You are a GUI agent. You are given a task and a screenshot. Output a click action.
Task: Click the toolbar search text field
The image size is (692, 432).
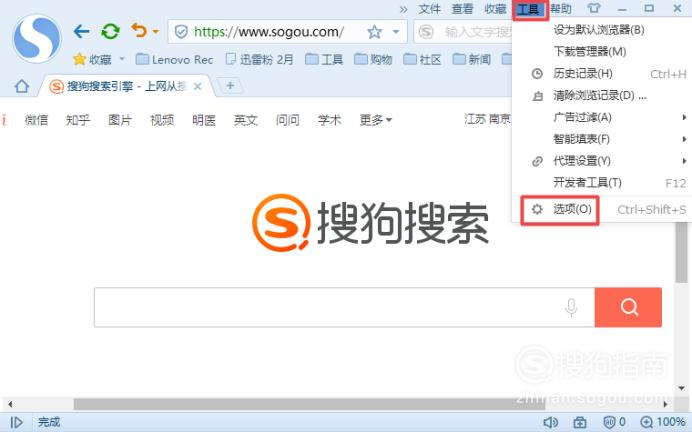pyautogui.click(x=478, y=32)
